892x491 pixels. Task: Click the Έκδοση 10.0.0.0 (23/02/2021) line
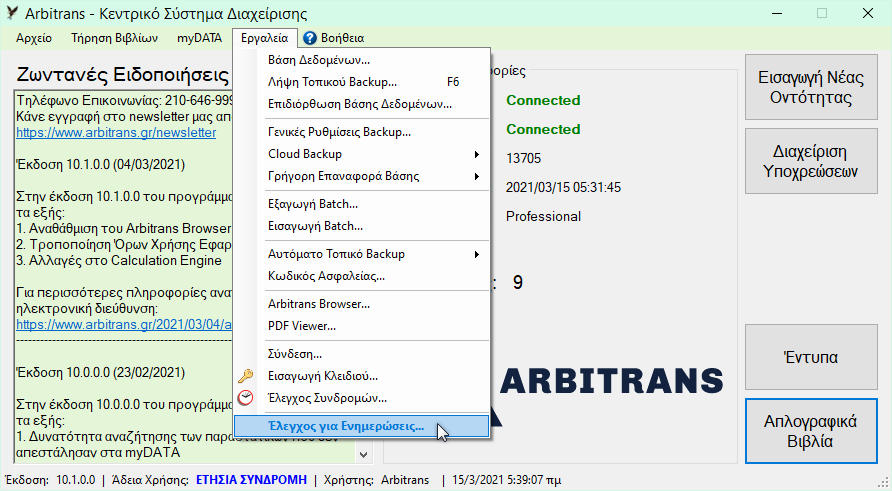click(101, 372)
